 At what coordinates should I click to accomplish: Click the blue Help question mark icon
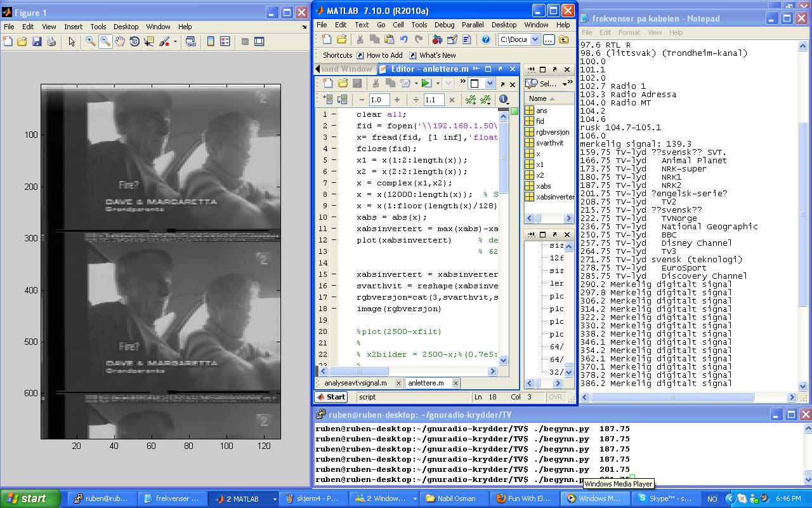[x=486, y=39]
